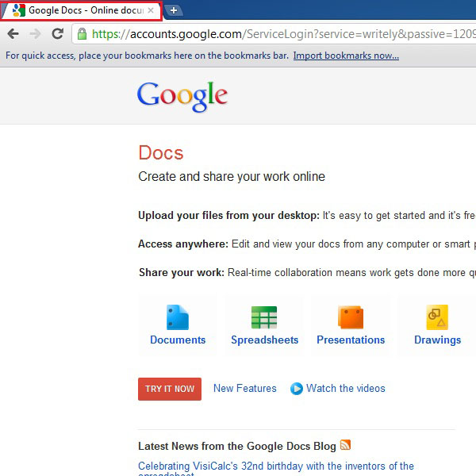Open the New Features link
Screen dimensions: 476x476
244,388
